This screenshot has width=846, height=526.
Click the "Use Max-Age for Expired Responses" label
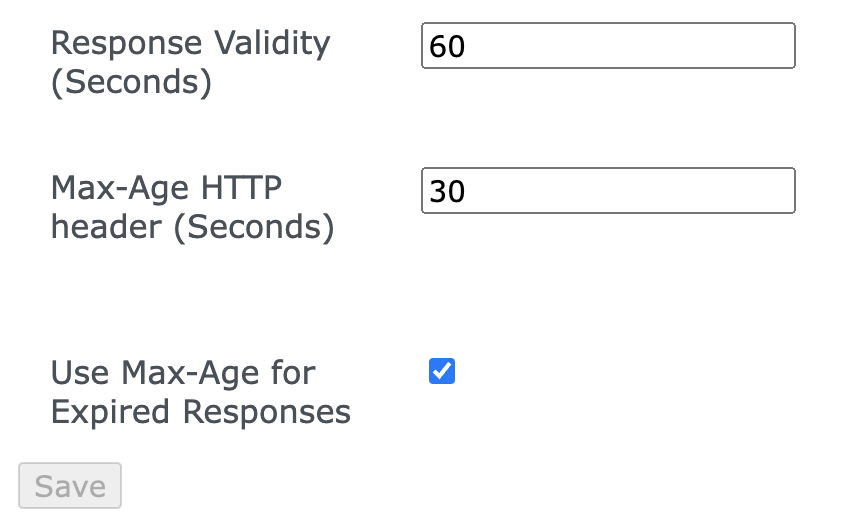tap(200, 392)
